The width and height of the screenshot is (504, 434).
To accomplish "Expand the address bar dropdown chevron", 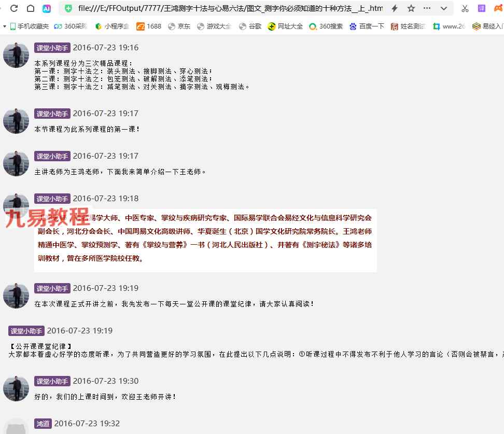I will click(443, 8).
